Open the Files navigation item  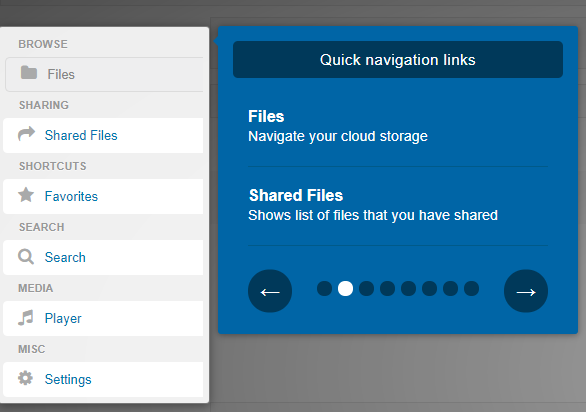(x=104, y=74)
